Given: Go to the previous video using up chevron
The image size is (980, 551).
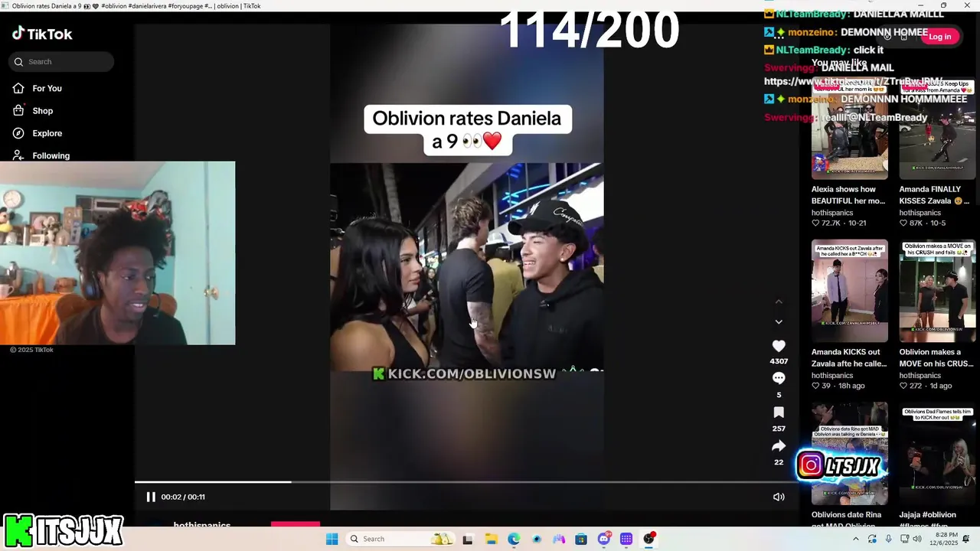Looking at the screenshot, I should 779,302.
